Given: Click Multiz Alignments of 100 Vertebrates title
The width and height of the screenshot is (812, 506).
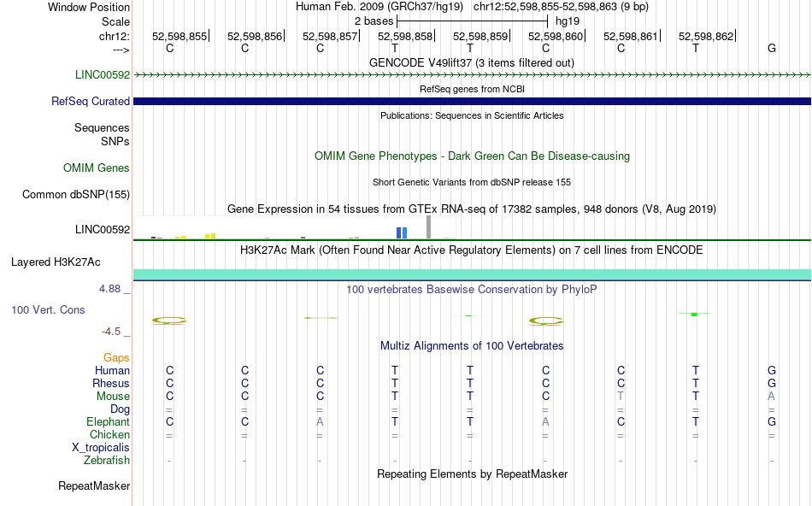Looking at the screenshot, I should coord(472,346).
